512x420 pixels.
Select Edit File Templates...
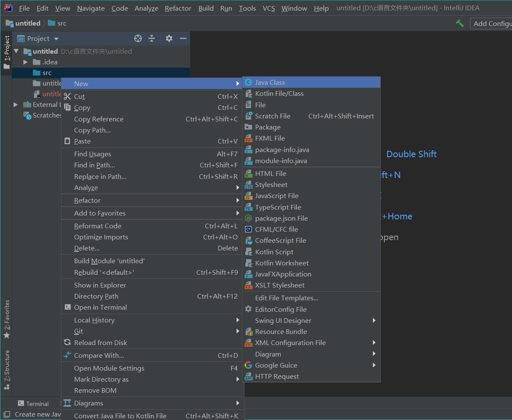[x=311, y=298]
